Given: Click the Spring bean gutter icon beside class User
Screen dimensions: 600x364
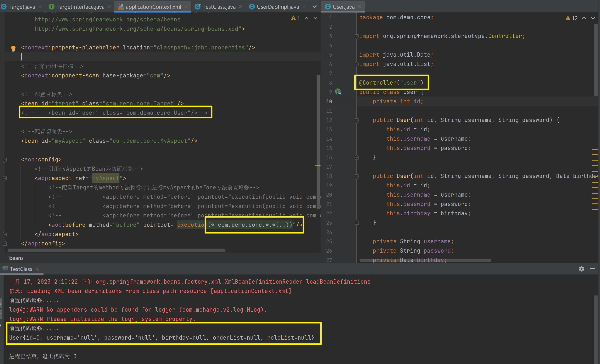Looking at the screenshot, I should (338, 92).
